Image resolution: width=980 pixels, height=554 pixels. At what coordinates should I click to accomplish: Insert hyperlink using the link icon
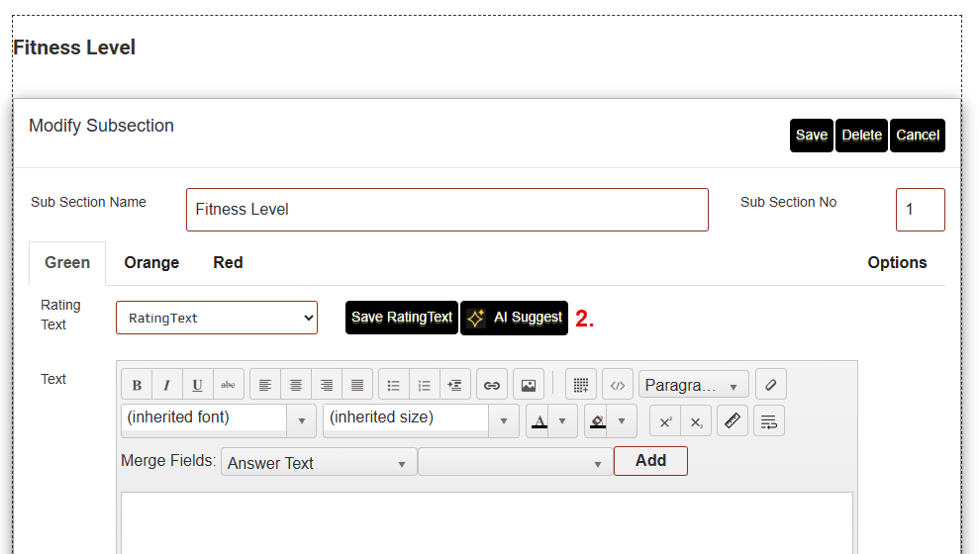click(492, 385)
